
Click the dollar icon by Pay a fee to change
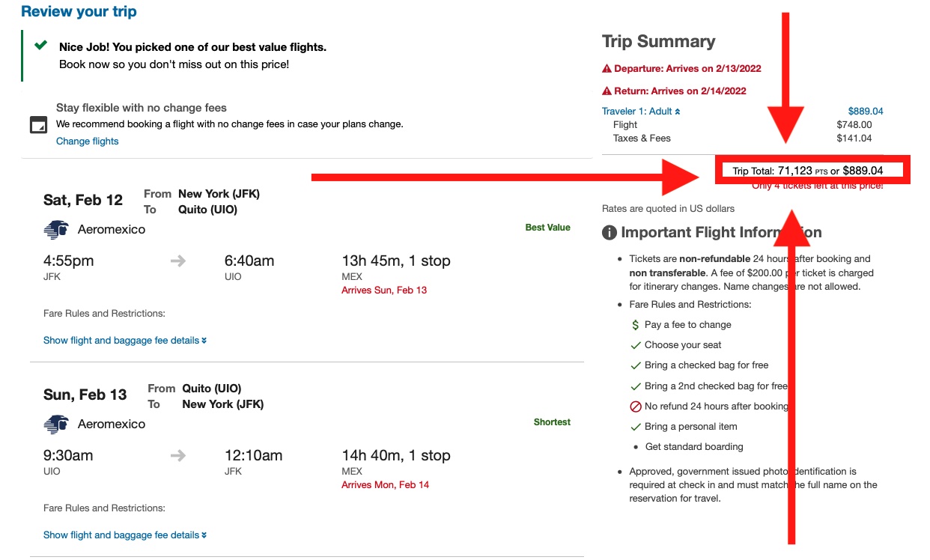pos(635,325)
